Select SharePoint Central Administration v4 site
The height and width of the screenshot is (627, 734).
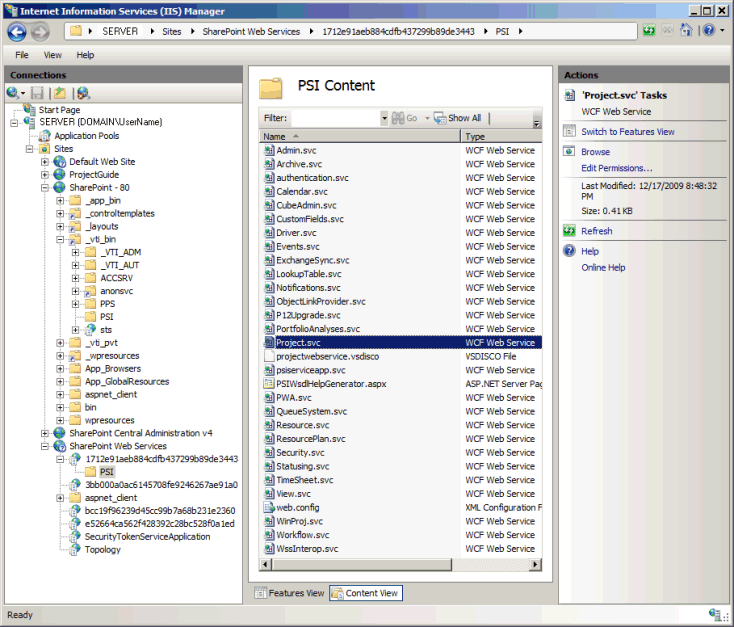click(x=140, y=433)
